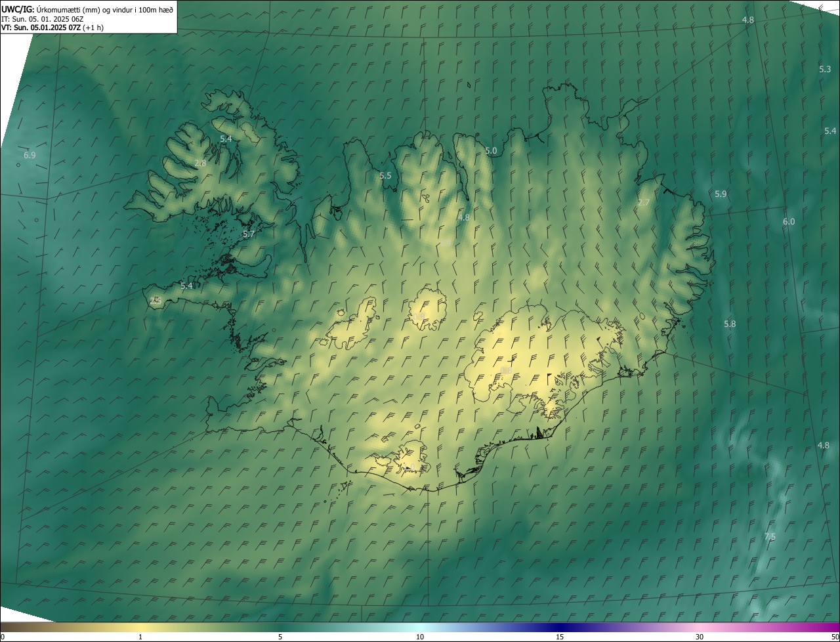Click the 6.9 value over the western sea
The width and height of the screenshot is (840, 642).
click(30, 156)
